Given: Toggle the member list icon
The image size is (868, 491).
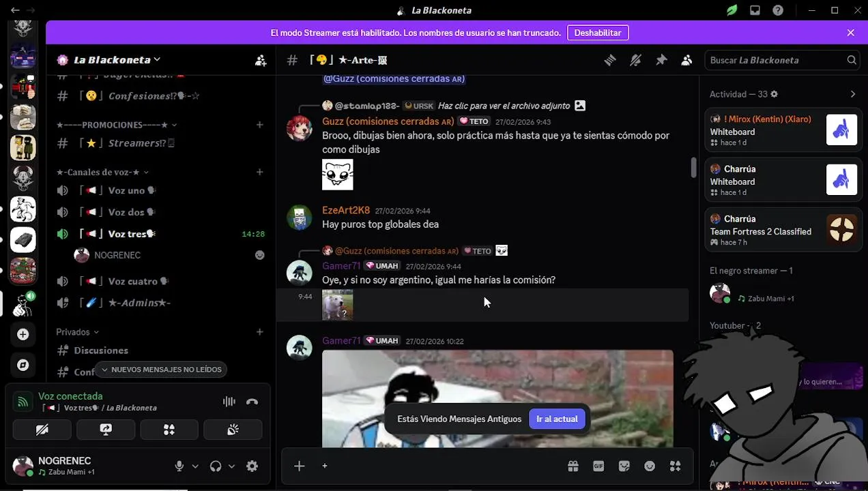Looking at the screenshot, I should coord(686,60).
